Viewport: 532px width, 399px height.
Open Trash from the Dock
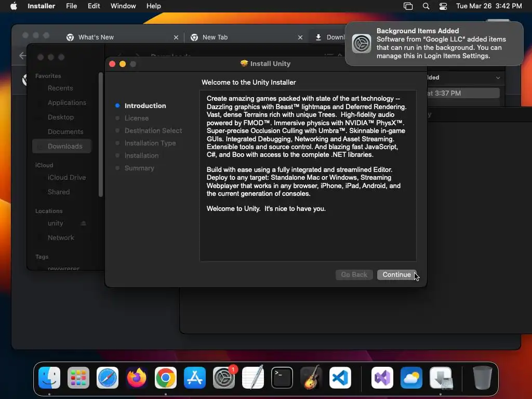click(x=483, y=378)
